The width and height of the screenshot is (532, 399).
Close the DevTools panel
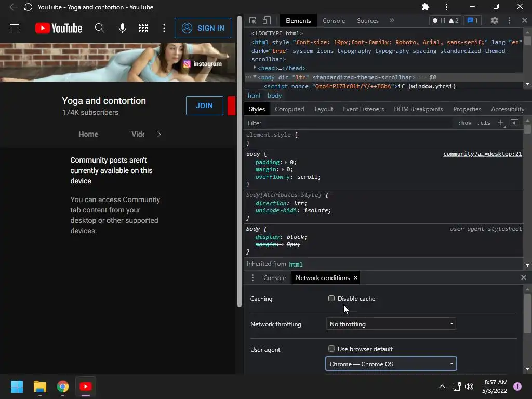click(525, 20)
